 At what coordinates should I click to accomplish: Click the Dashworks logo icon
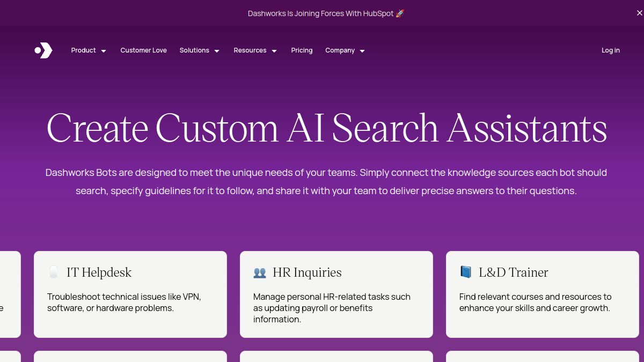[x=43, y=50]
